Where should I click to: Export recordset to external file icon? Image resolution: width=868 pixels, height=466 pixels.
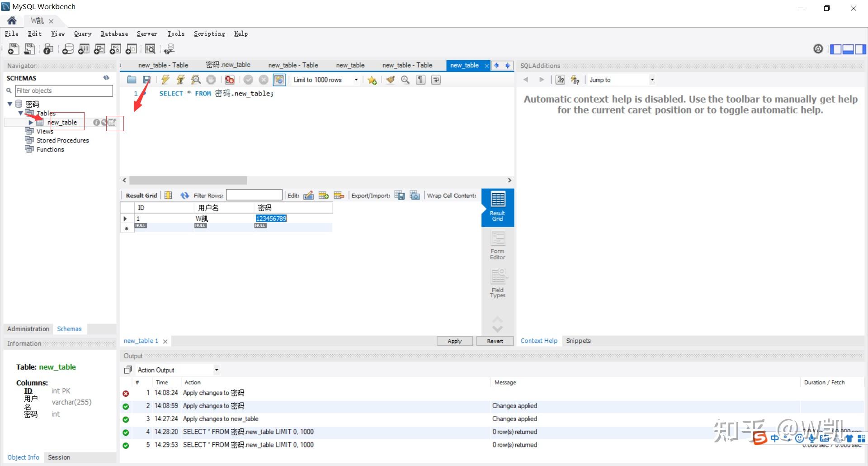(x=400, y=195)
